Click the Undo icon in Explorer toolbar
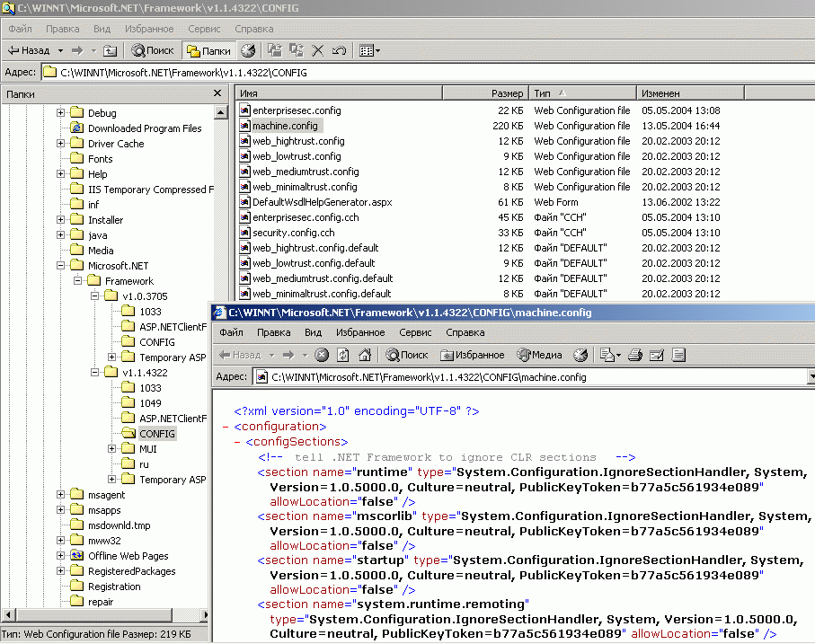Viewport: 815px width, 644px height. coord(339,51)
